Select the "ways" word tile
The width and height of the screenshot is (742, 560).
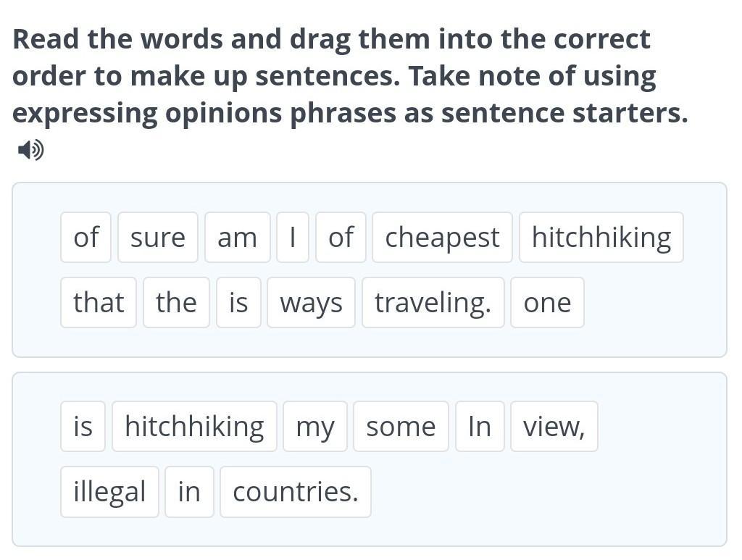311,303
